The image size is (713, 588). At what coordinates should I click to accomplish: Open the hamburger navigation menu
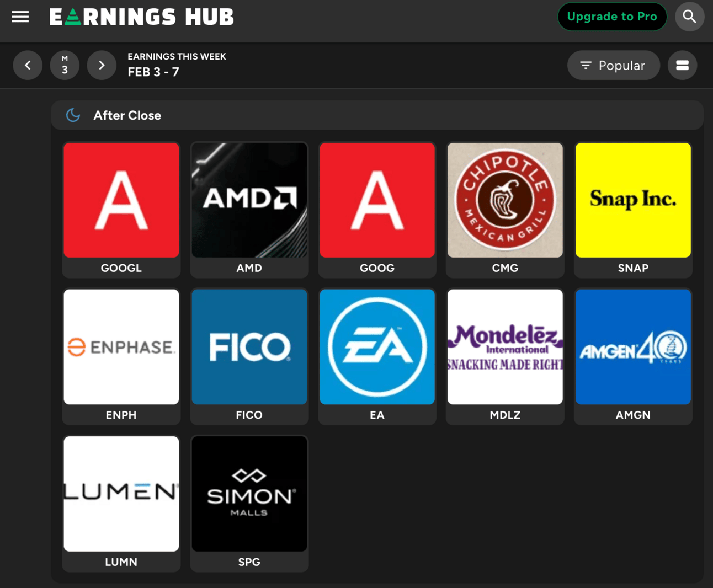tap(20, 17)
